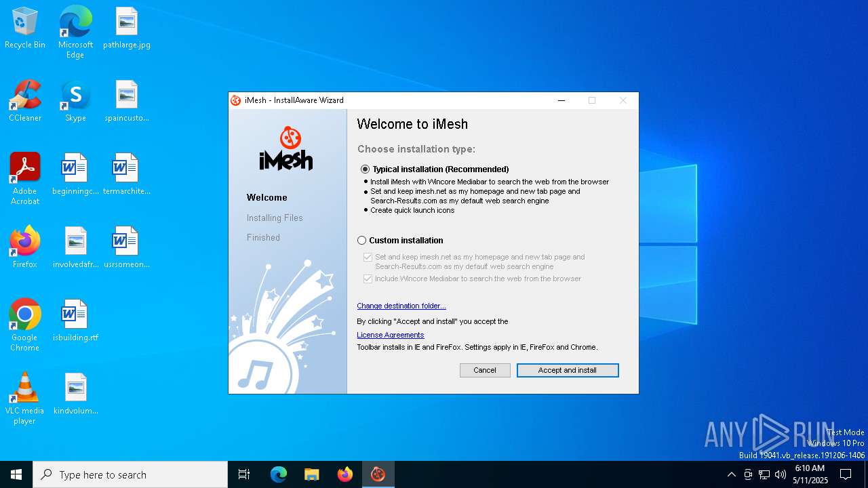Image resolution: width=868 pixels, height=488 pixels.
Task: Select Typical installation (Recommended) radio button
Action: click(x=366, y=169)
